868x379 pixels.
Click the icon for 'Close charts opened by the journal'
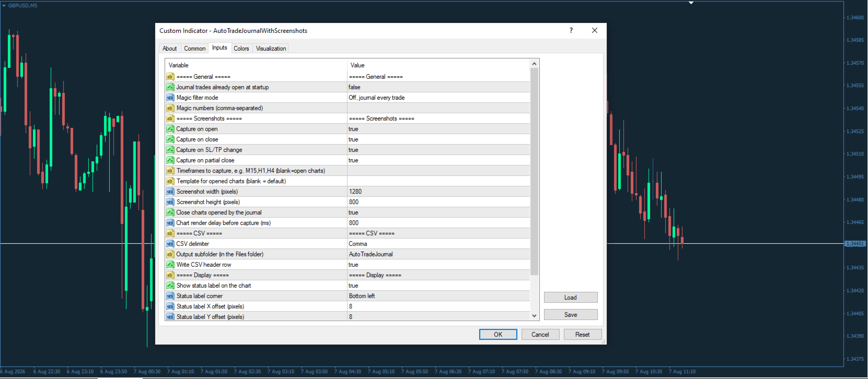[x=170, y=212]
